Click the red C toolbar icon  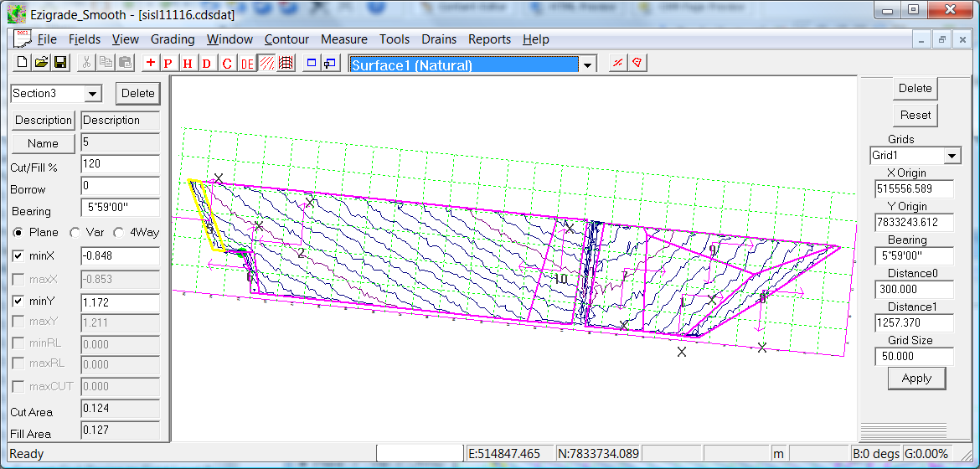point(227,64)
